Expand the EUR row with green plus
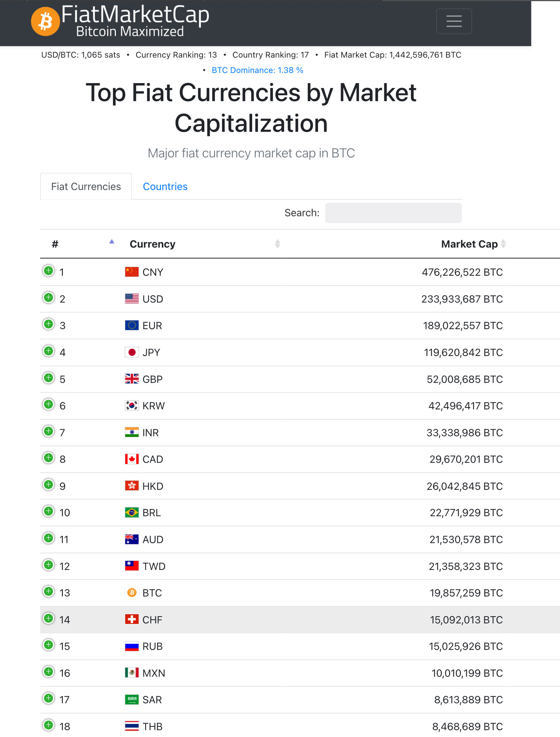The image size is (560, 737). pos(49,324)
